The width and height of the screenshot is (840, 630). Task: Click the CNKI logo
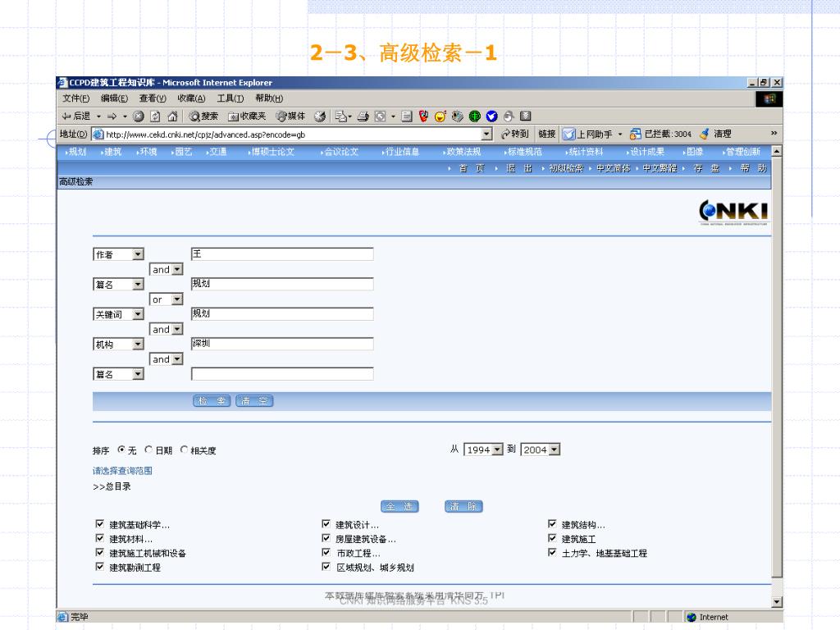(733, 212)
